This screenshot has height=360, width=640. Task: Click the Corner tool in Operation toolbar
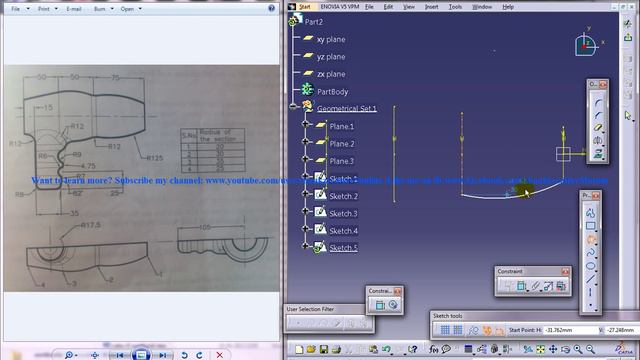point(598,102)
